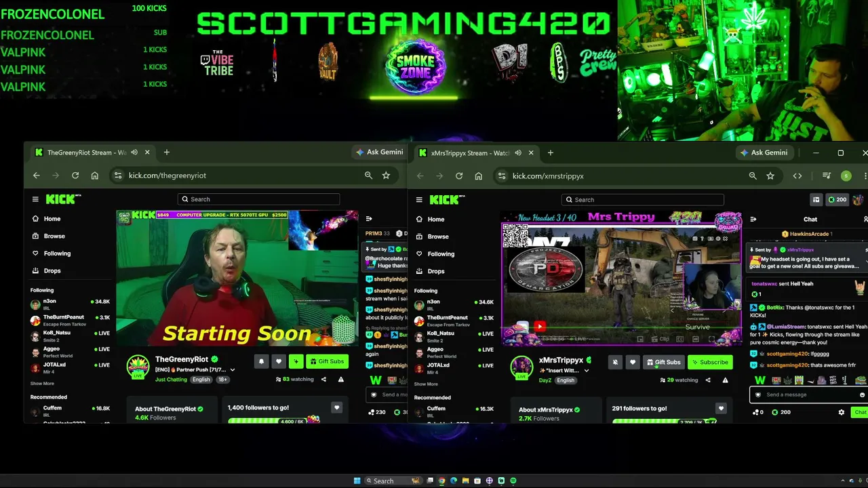Image resolution: width=868 pixels, height=488 pixels.
Task: Click Ask Gemini in xMrsTrippyx window
Action: (x=764, y=152)
